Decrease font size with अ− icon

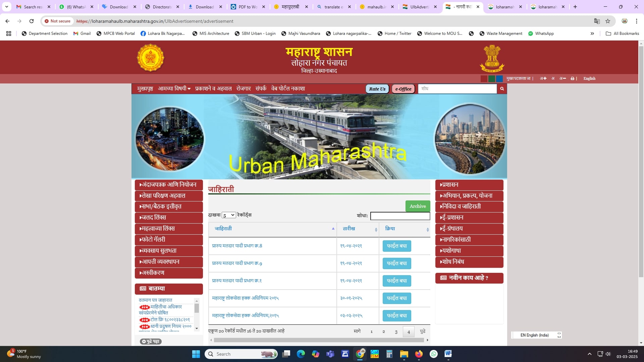(562, 78)
